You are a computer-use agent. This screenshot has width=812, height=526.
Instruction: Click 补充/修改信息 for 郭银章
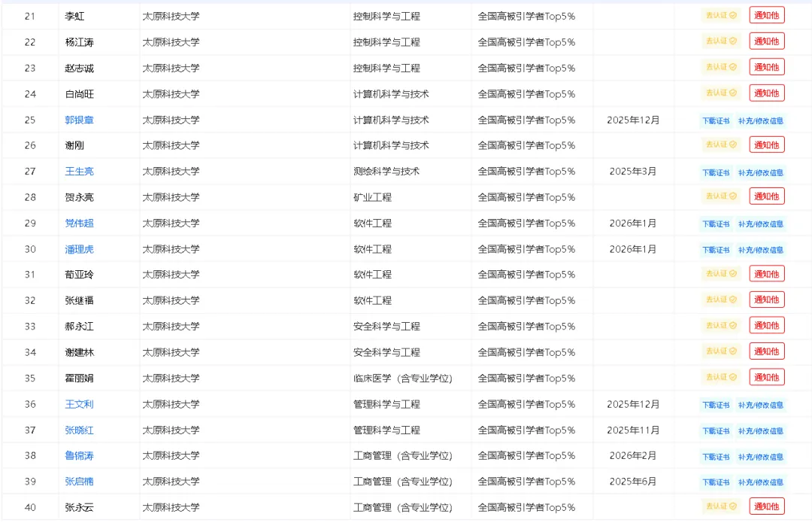pyautogui.click(x=760, y=120)
